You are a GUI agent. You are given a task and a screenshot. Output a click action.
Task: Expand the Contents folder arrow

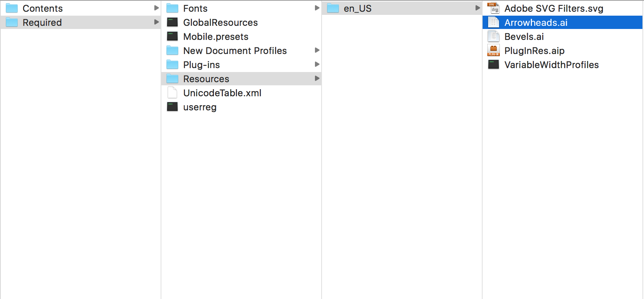tap(156, 8)
